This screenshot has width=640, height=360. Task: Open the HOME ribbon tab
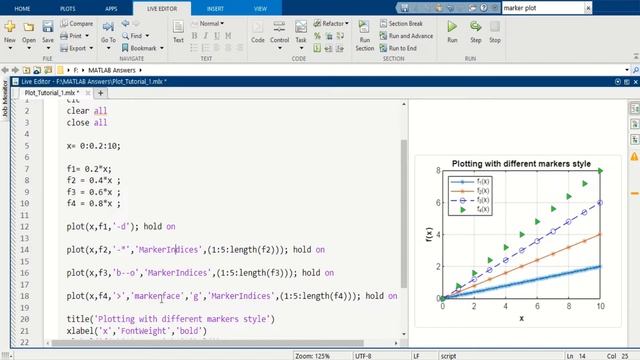22,9
